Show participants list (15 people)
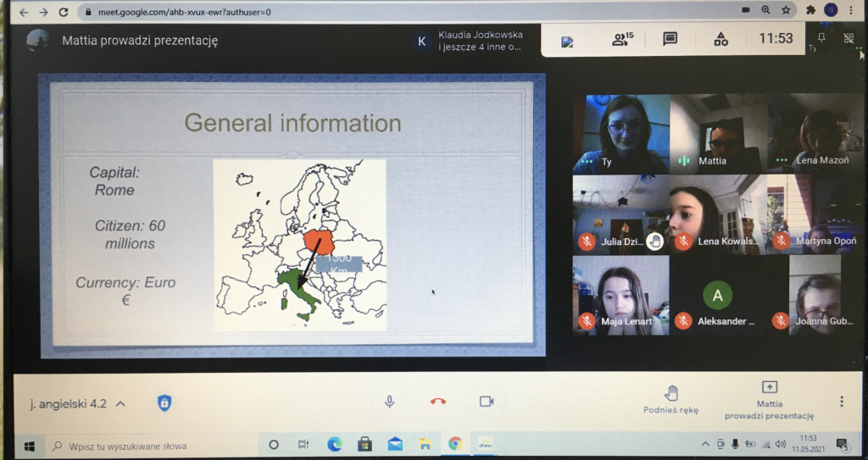 coord(622,39)
